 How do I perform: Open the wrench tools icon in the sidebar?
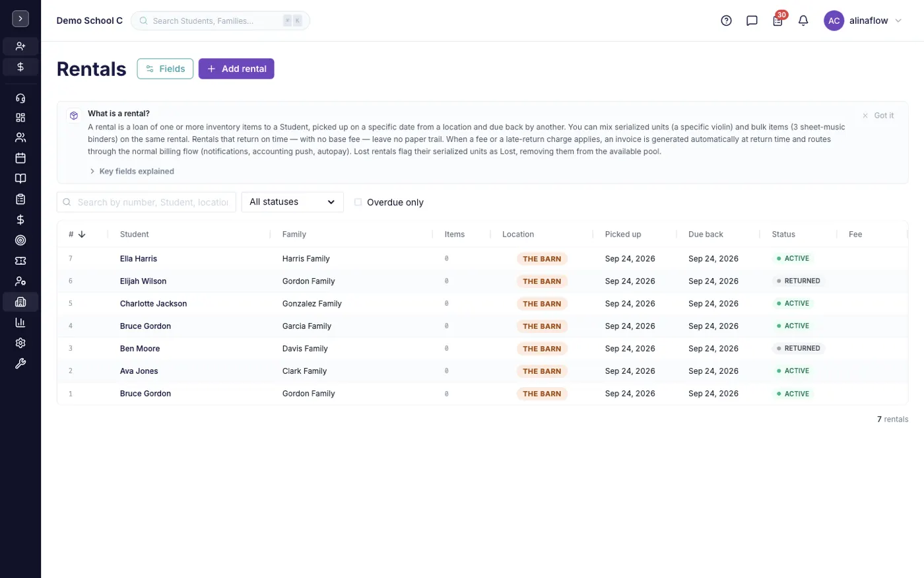pos(20,363)
